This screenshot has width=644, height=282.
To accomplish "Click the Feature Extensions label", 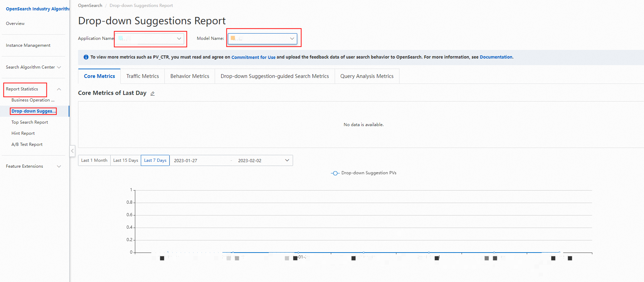I will tap(25, 166).
